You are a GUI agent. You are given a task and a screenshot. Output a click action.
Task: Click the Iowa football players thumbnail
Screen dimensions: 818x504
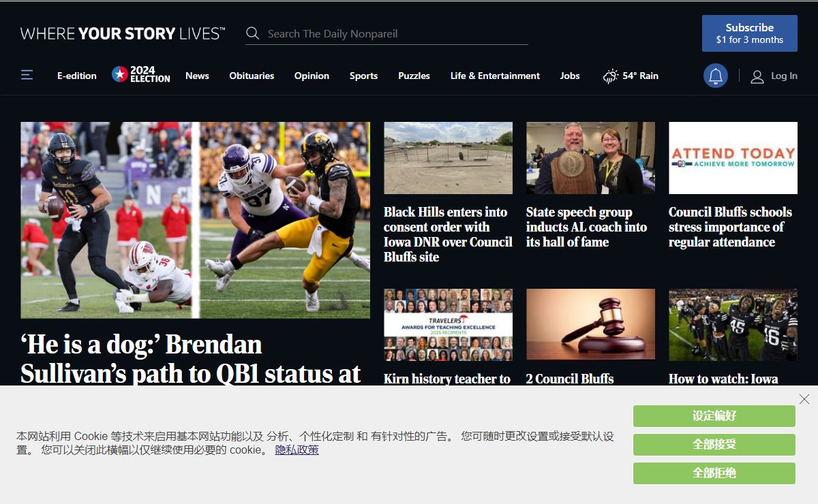[733, 325]
